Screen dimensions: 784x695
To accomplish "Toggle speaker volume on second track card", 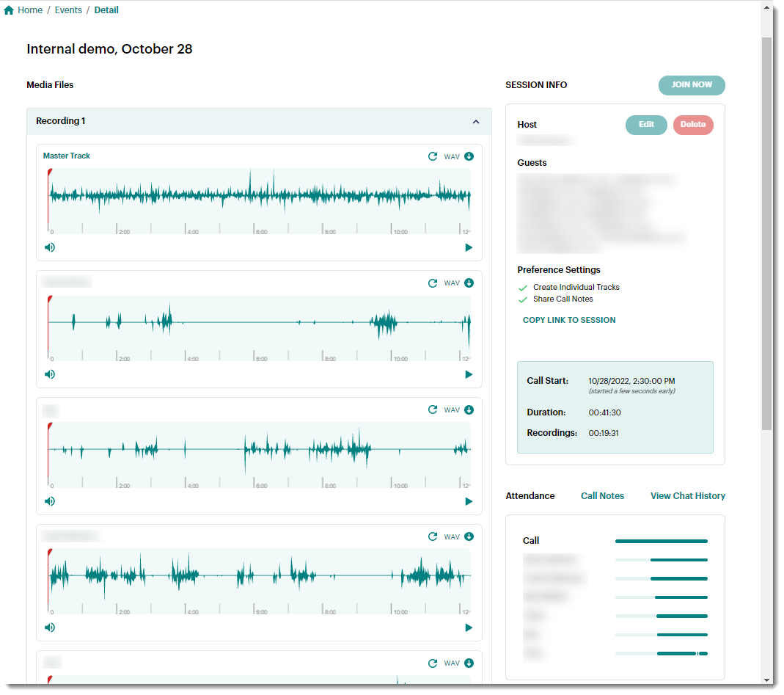I will tap(49, 374).
